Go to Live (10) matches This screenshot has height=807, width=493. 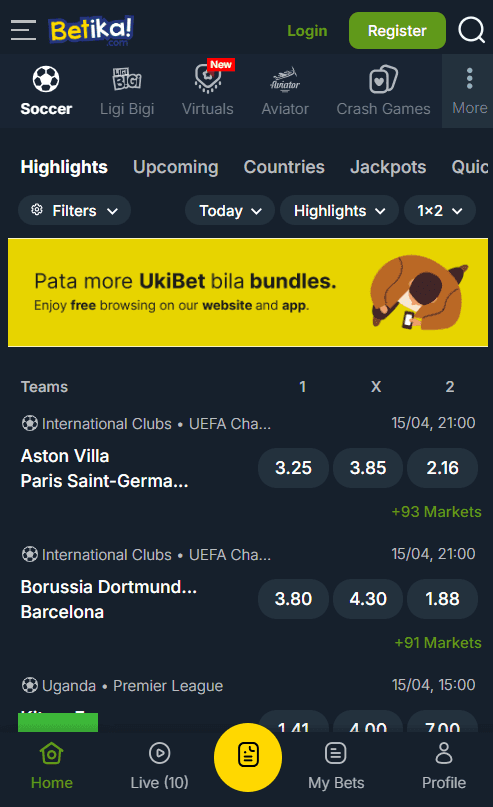pos(160,766)
